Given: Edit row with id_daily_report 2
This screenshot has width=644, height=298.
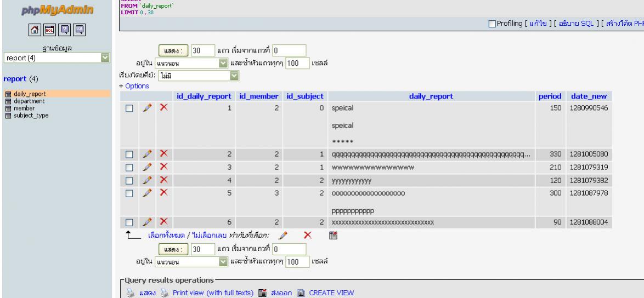Looking at the screenshot, I should pyautogui.click(x=147, y=154).
